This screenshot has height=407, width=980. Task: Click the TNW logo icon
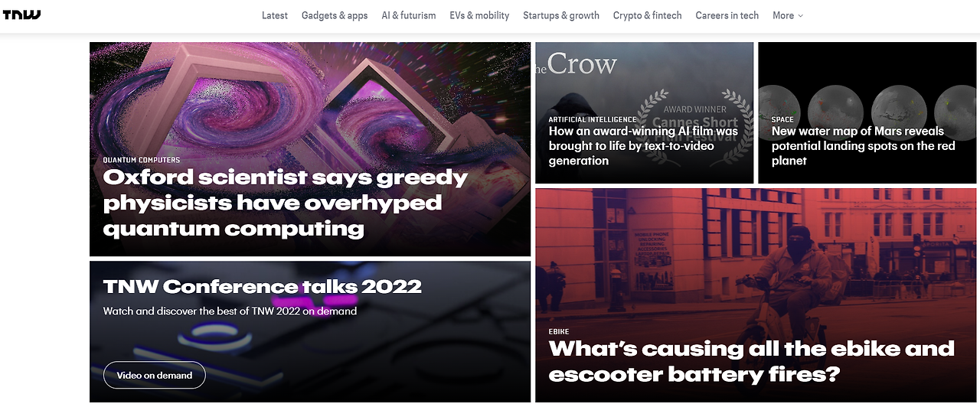(21, 15)
